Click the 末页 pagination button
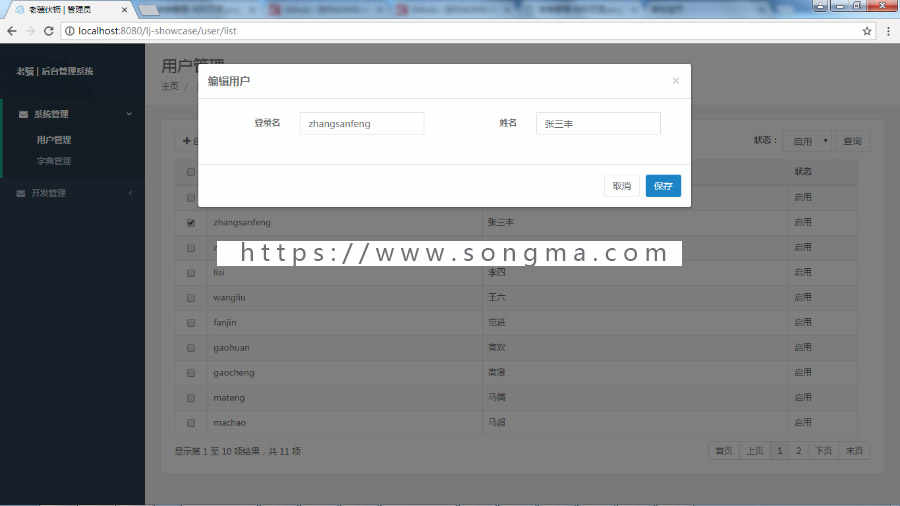Screen dimensions: 900x506 pyautogui.click(x=854, y=451)
